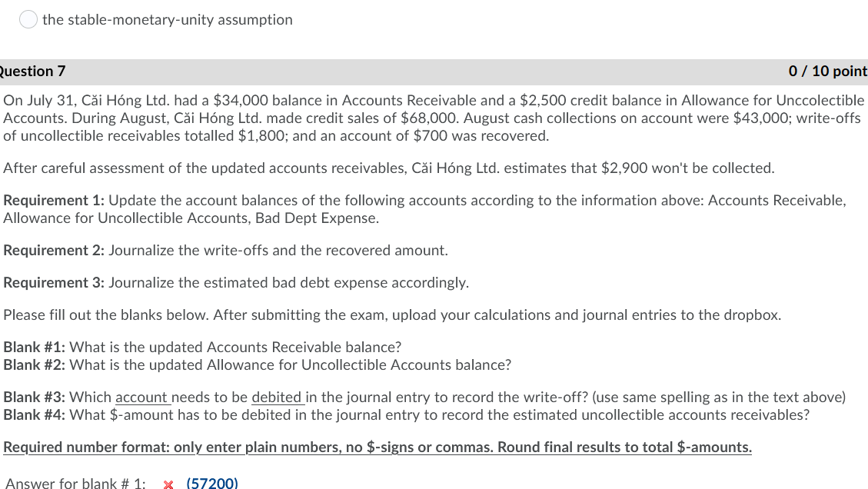Select the Requirement 3 heading
The image size is (868, 489).
tap(48, 282)
